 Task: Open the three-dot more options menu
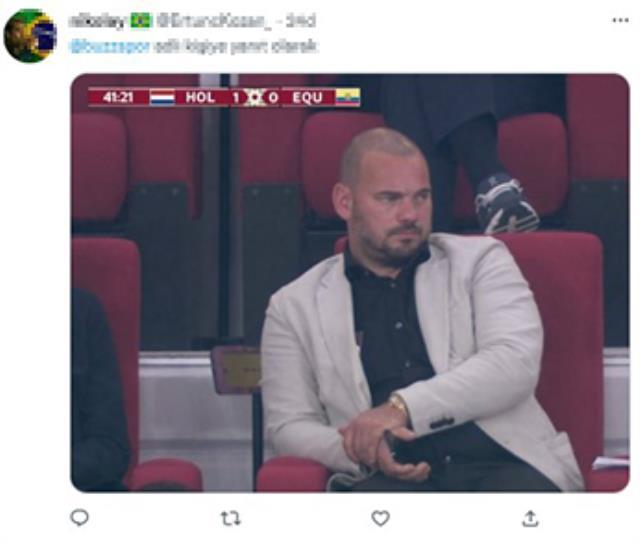[620, 21]
